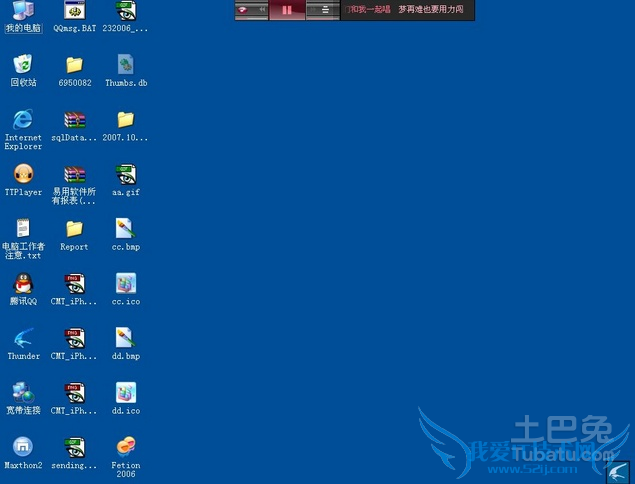Select the dd.bmp bitmap file

click(x=126, y=344)
